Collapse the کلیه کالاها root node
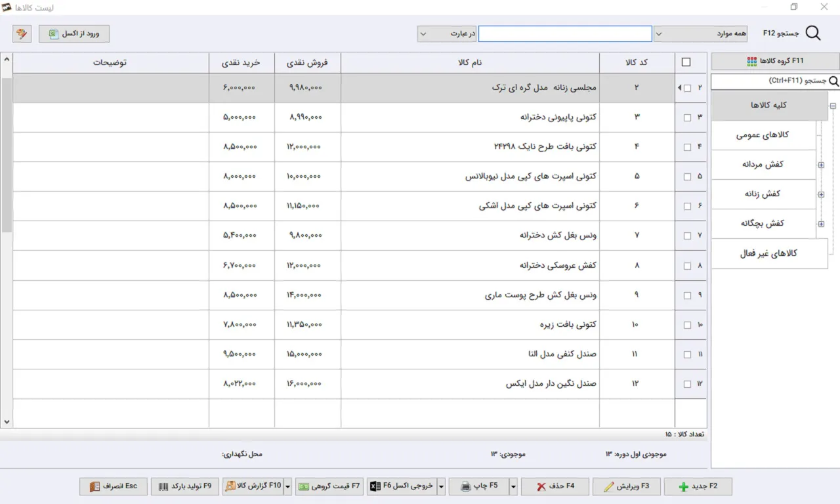The width and height of the screenshot is (840, 504). [833, 106]
